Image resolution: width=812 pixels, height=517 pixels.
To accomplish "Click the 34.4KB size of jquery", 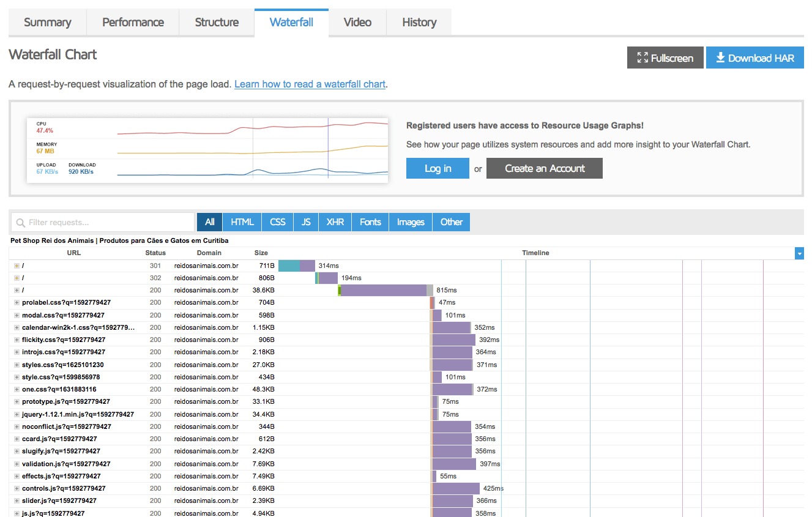I will coord(264,414).
